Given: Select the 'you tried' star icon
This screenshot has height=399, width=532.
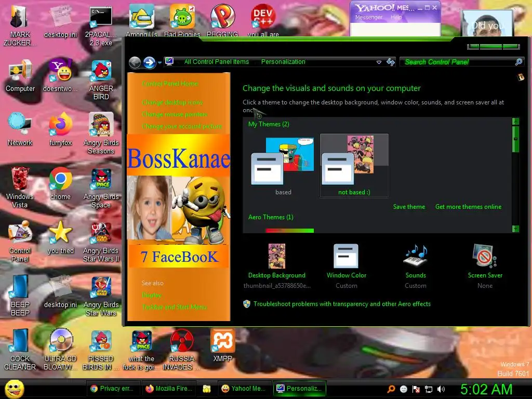Looking at the screenshot, I should (x=60, y=237).
